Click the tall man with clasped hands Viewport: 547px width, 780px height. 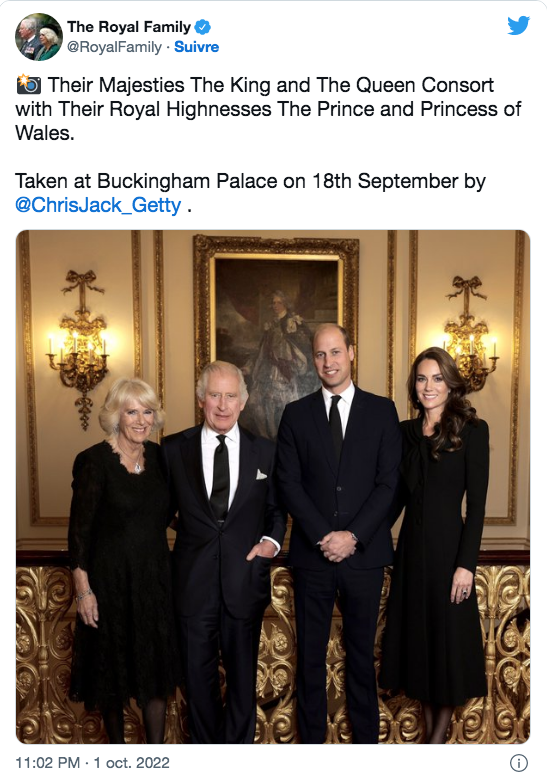(x=338, y=535)
